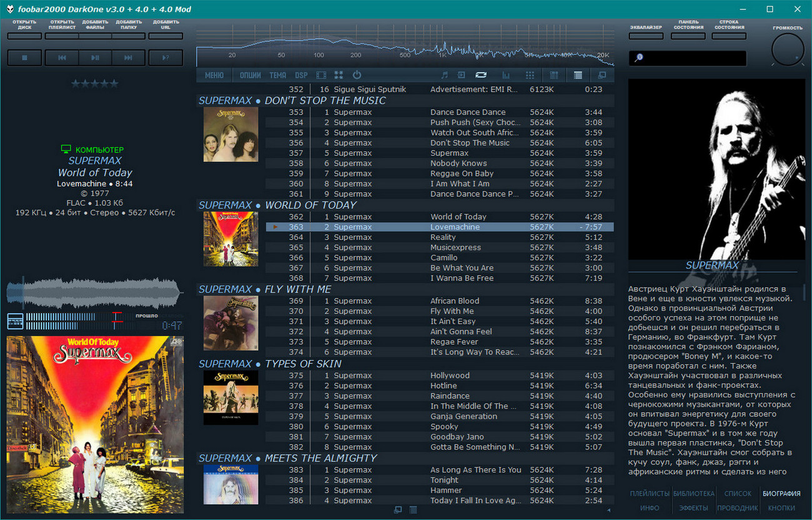
Task: Toggle the Эквалайзер button
Action: [646, 36]
